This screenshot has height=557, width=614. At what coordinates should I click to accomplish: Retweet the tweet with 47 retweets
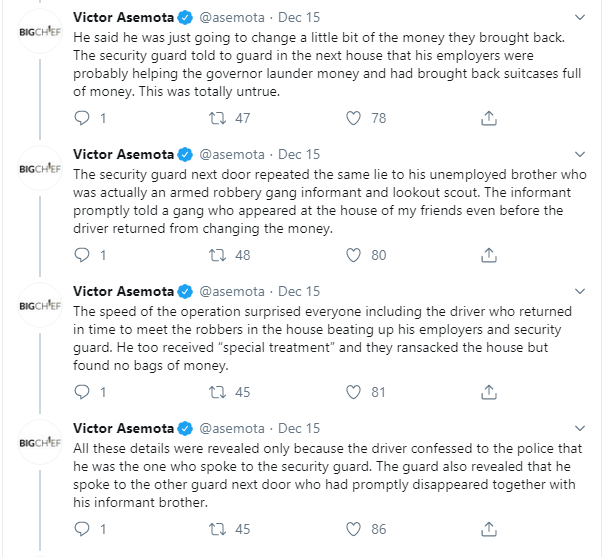pos(214,118)
